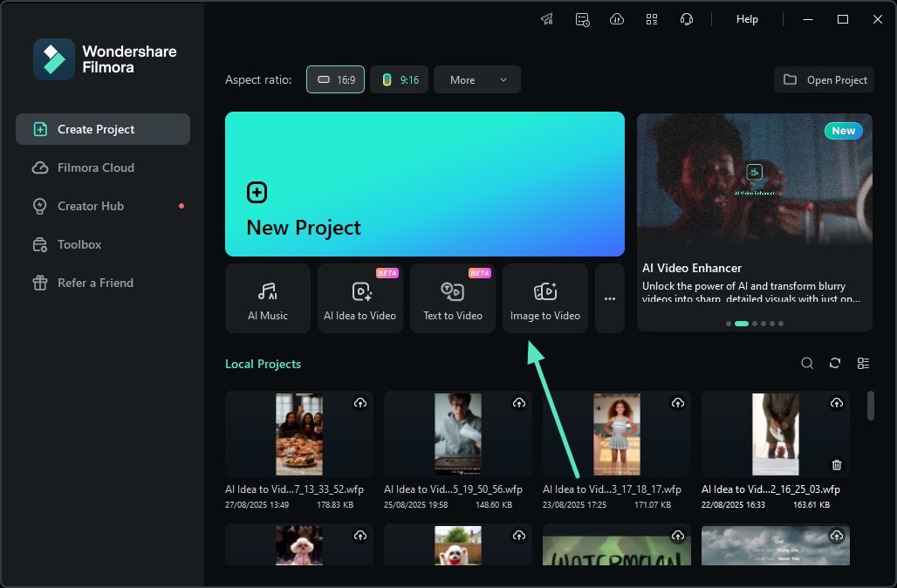Expand the More aspect ratio dropdown
The height and width of the screenshot is (588, 897).
[477, 79]
